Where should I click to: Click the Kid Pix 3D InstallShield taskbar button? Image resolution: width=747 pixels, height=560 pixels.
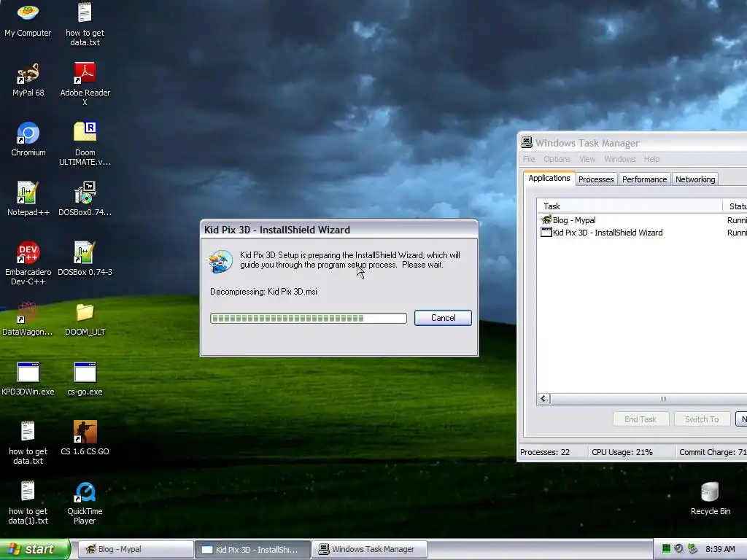point(252,549)
